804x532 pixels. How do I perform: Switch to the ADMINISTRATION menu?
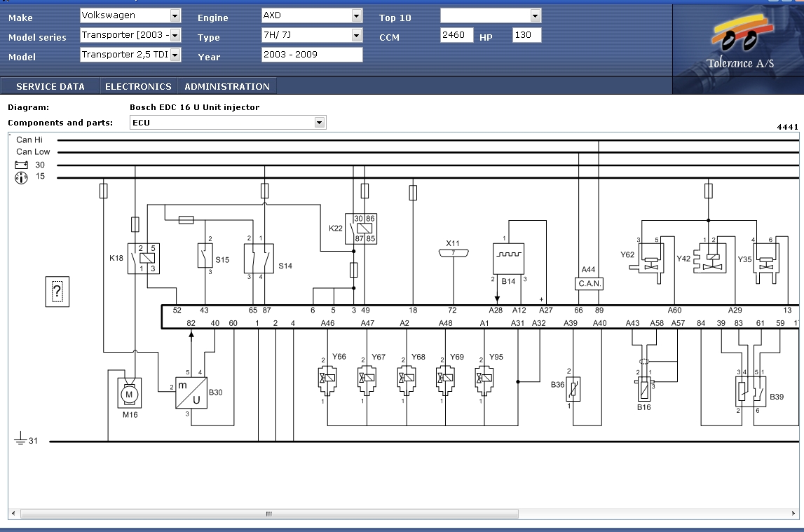pyautogui.click(x=227, y=87)
